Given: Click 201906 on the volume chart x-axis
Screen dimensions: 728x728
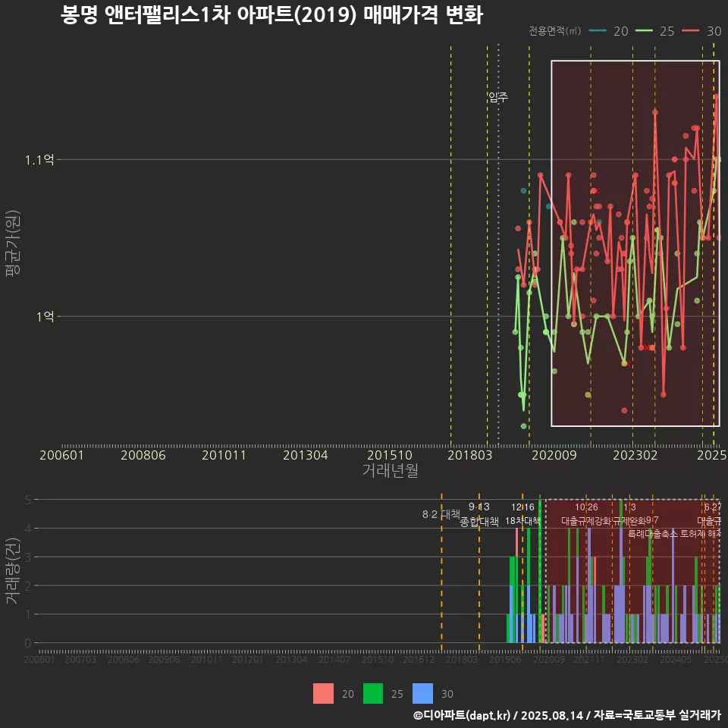Looking at the screenshot, I should tap(505, 659).
